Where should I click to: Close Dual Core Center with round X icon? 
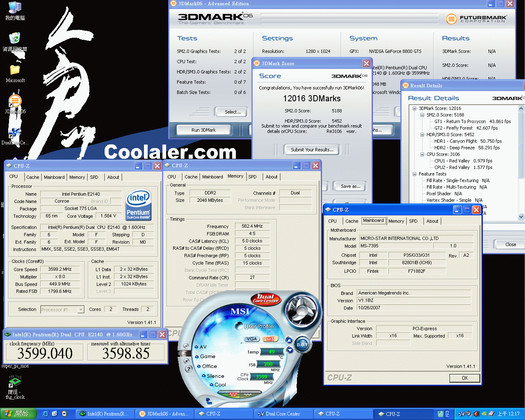coord(187,361)
